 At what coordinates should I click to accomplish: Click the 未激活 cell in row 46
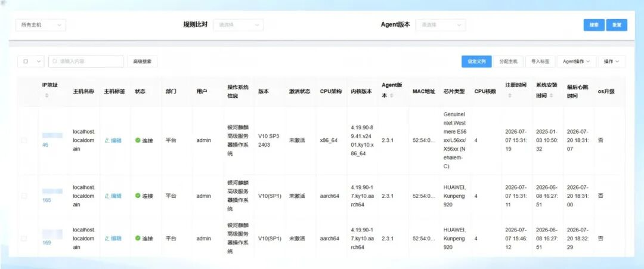tap(297, 140)
